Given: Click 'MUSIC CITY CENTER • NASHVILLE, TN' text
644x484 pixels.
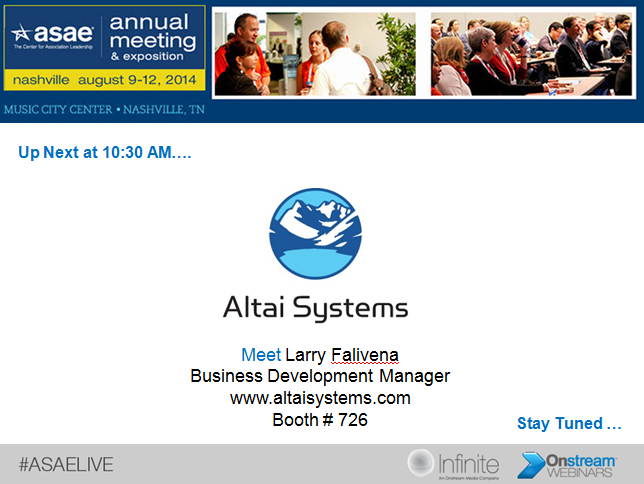Looking at the screenshot, I should [104, 109].
